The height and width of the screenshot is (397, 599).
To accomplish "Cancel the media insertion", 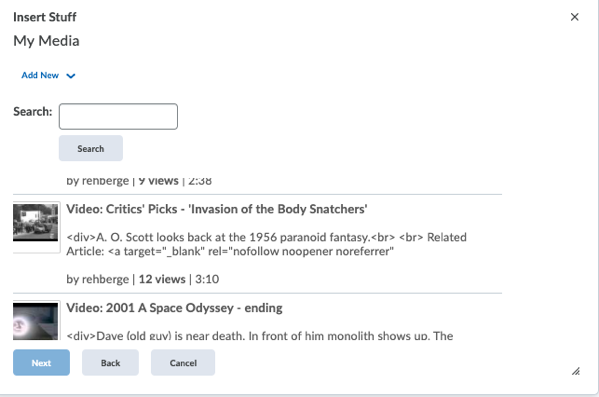I will 183,362.
